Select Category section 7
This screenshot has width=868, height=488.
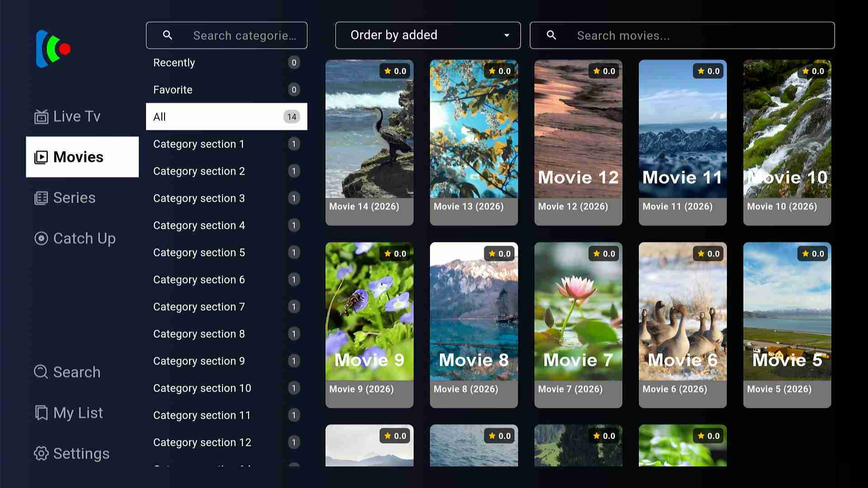coord(226,306)
